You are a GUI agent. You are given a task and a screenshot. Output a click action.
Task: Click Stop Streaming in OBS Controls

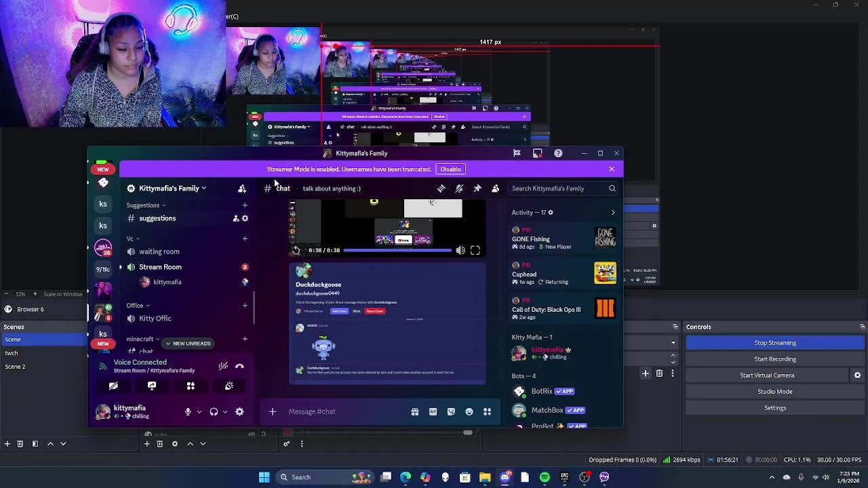coord(775,343)
